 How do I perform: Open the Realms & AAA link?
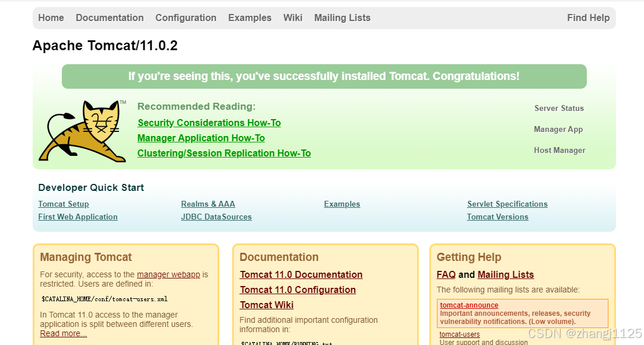point(208,204)
